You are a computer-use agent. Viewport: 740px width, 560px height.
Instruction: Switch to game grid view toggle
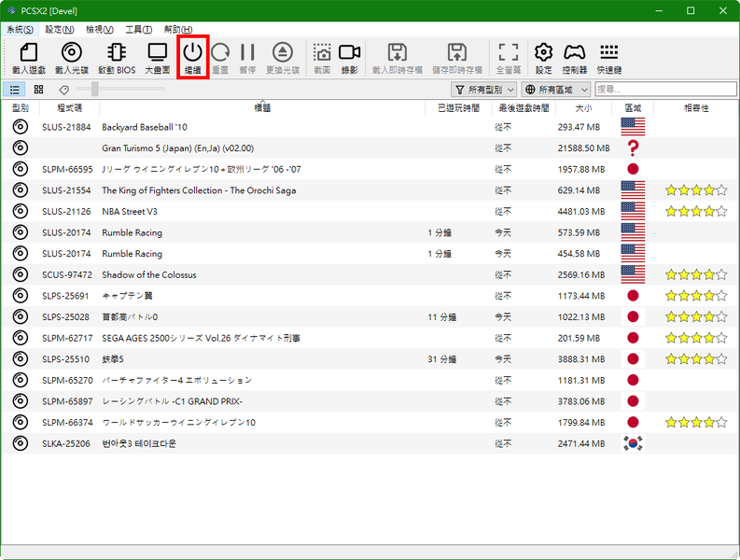pyautogui.click(x=38, y=90)
